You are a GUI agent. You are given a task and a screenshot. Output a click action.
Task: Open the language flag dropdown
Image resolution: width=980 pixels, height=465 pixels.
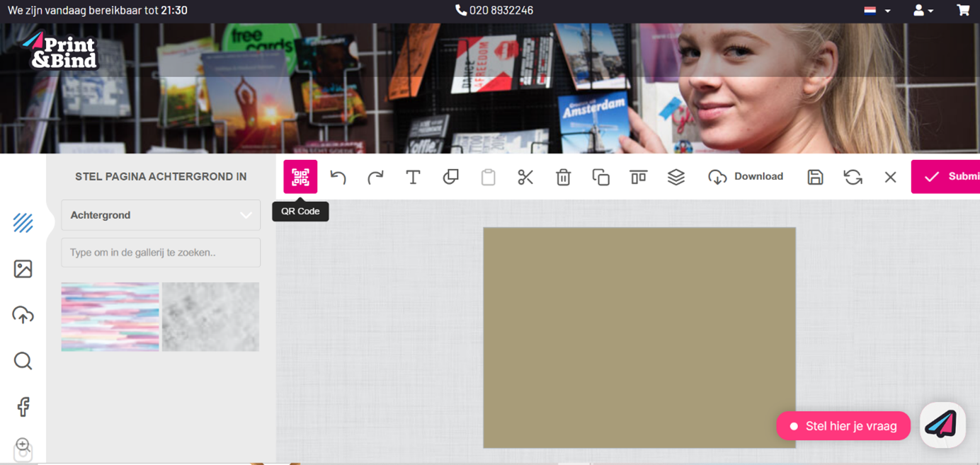(x=877, y=11)
